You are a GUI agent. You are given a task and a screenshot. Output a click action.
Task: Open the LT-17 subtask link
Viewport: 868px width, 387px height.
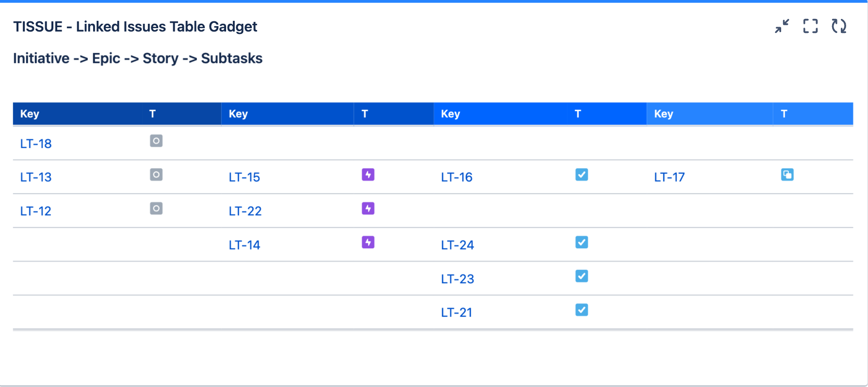pyautogui.click(x=669, y=177)
